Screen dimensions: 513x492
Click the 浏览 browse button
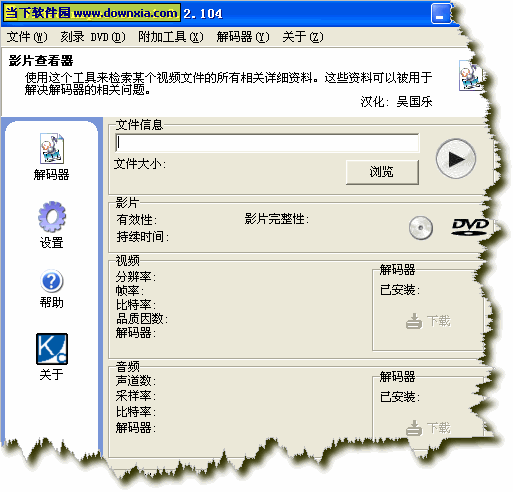pyautogui.click(x=382, y=172)
